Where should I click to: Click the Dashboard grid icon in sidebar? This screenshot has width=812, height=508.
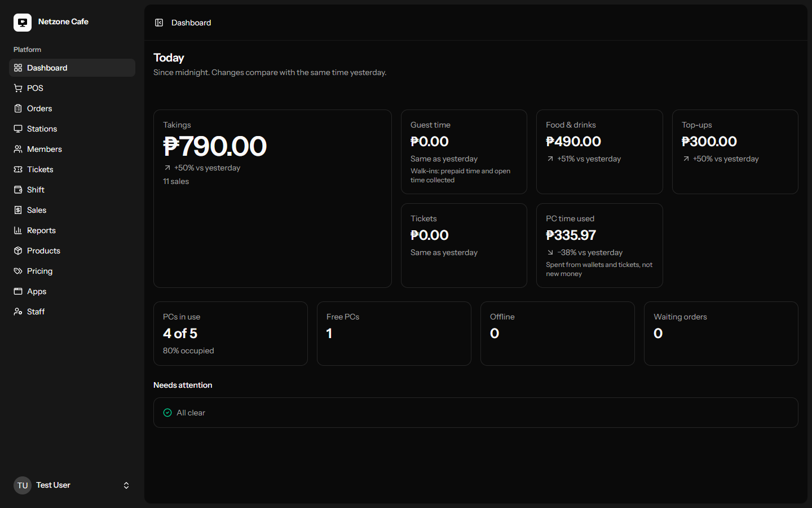click(18, 68)
